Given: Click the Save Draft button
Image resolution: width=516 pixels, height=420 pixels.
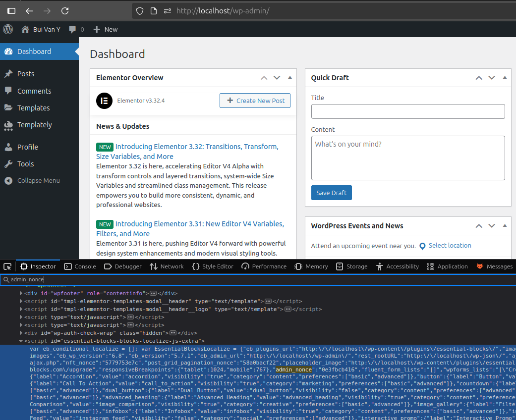Looking at the screenshot, I should pos(331,193).
